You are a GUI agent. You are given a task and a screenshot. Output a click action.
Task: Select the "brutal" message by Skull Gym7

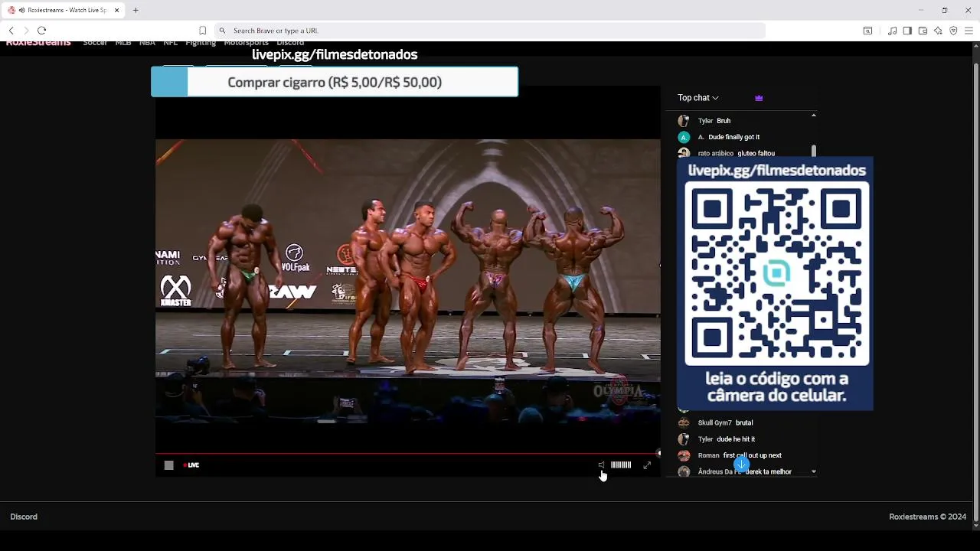pyautogui.click(x=744, y=422)
